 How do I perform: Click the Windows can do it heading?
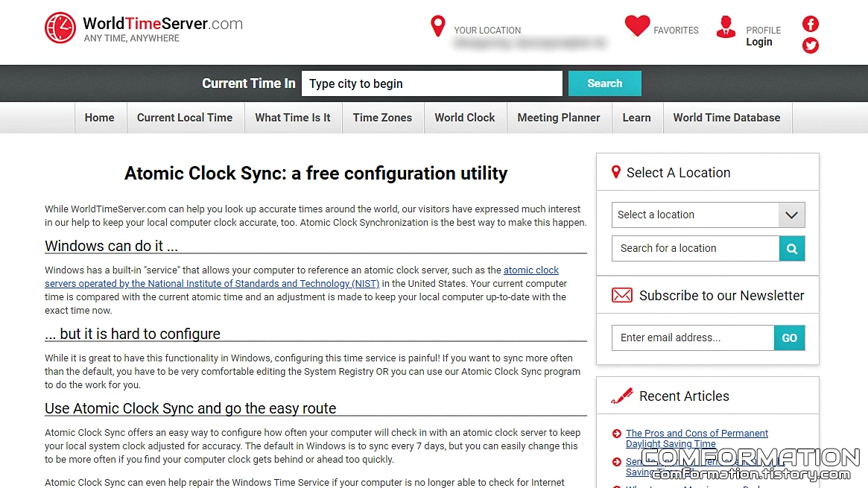tap(111, 246)
